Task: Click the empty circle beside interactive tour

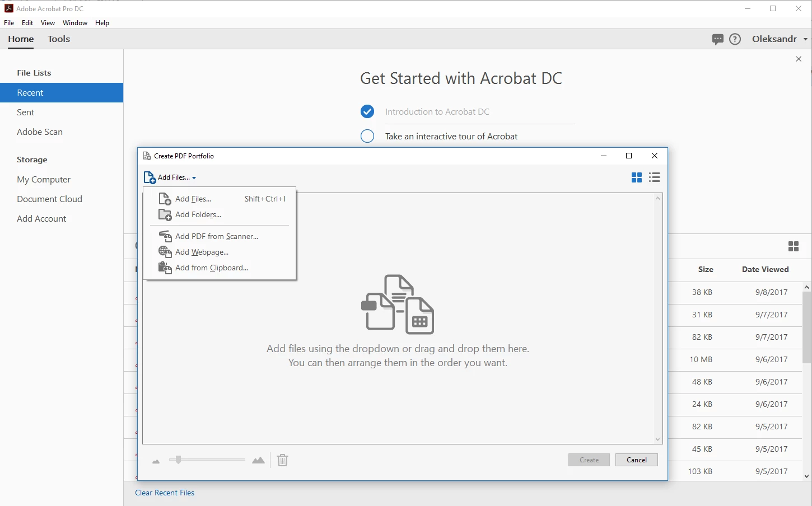Action: [x=367, y=136]
